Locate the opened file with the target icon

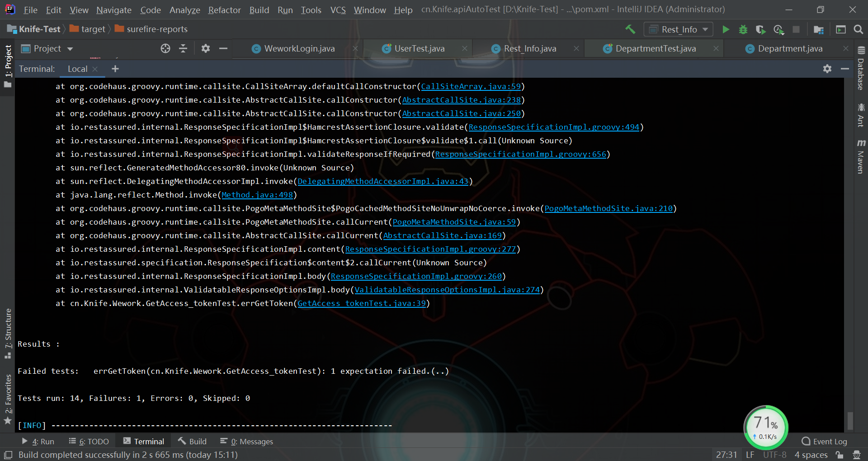pos(165,48)
